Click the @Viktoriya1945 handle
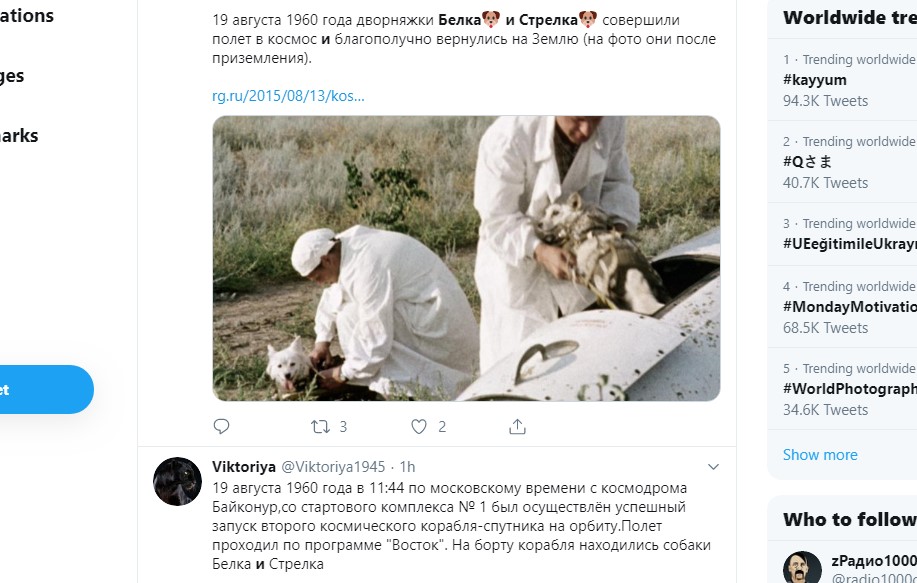The image size is (917, 583). coord(333,467)
